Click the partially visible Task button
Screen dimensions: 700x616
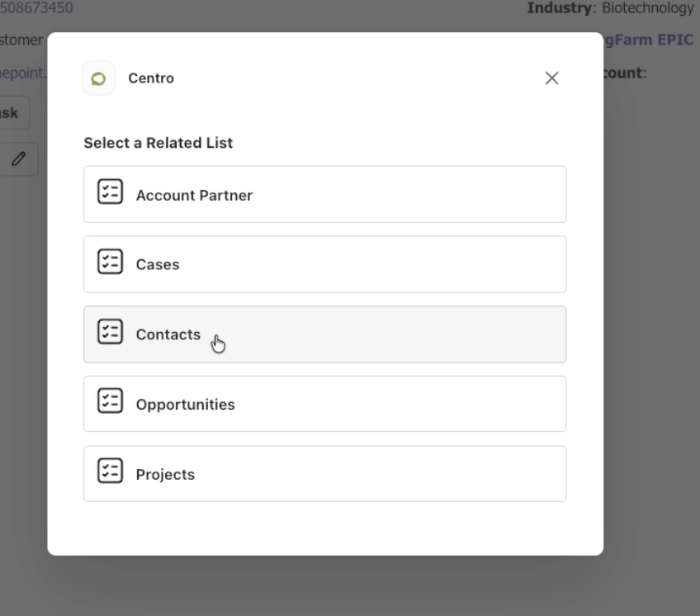[13, 112]
